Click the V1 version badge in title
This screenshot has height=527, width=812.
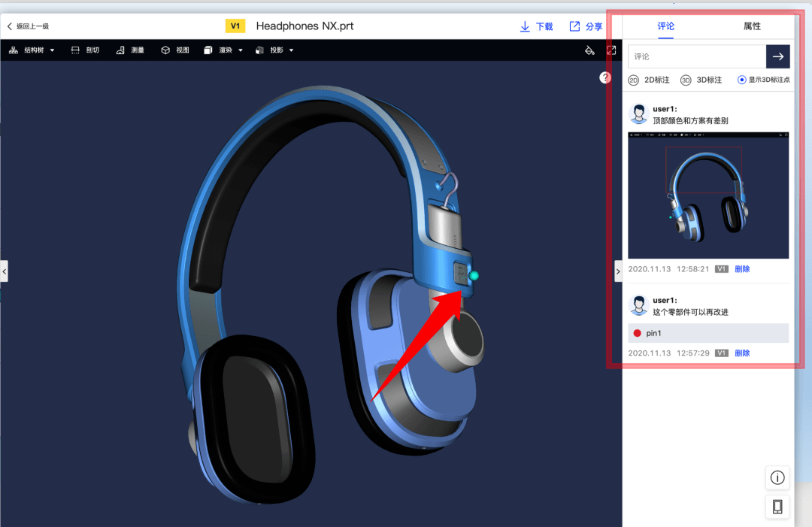click(x=235, y=26)
